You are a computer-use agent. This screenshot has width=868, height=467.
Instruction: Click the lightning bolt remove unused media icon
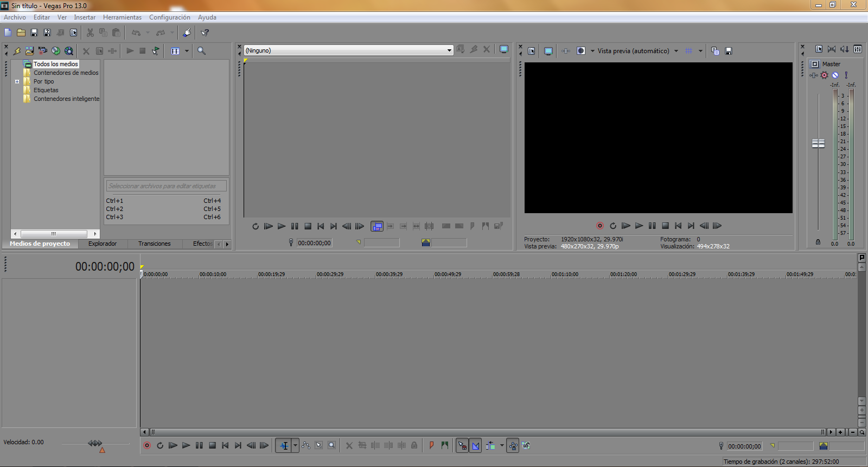[x=17, y=51]
